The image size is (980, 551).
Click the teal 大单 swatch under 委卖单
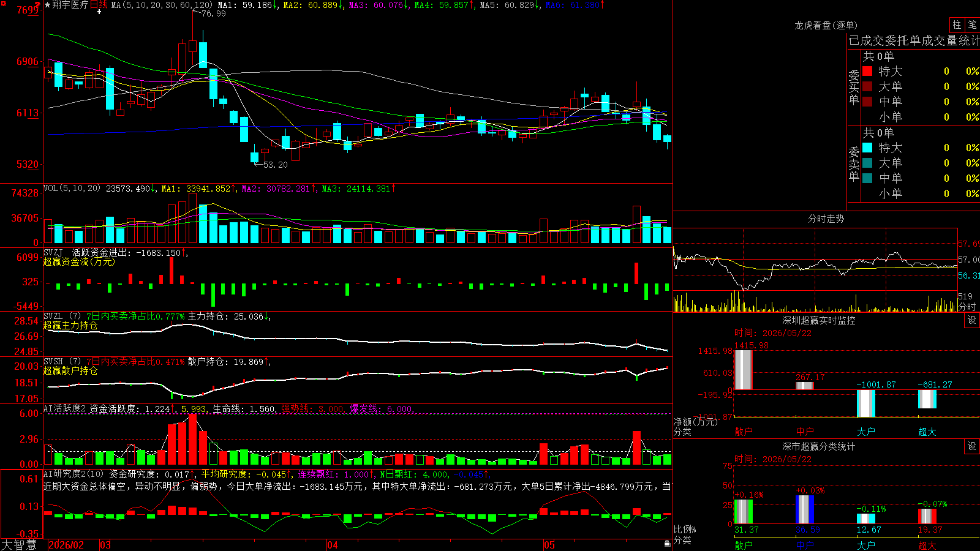pos(867,163)
